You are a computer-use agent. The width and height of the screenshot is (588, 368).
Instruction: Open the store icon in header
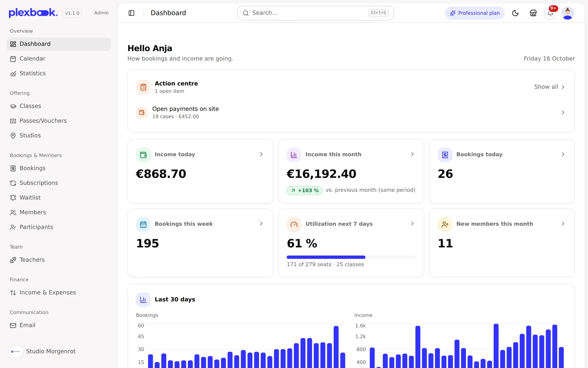click(533, 13)
